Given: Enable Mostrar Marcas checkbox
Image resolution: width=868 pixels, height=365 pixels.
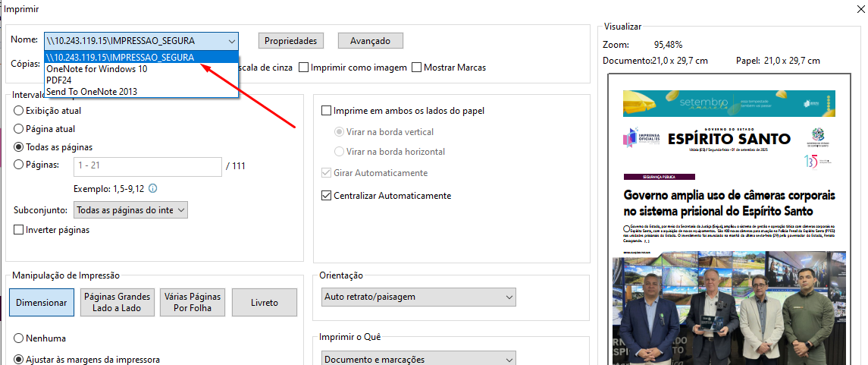Looking at the screenshot, I should pyautogui.click(x=417, y=68).
